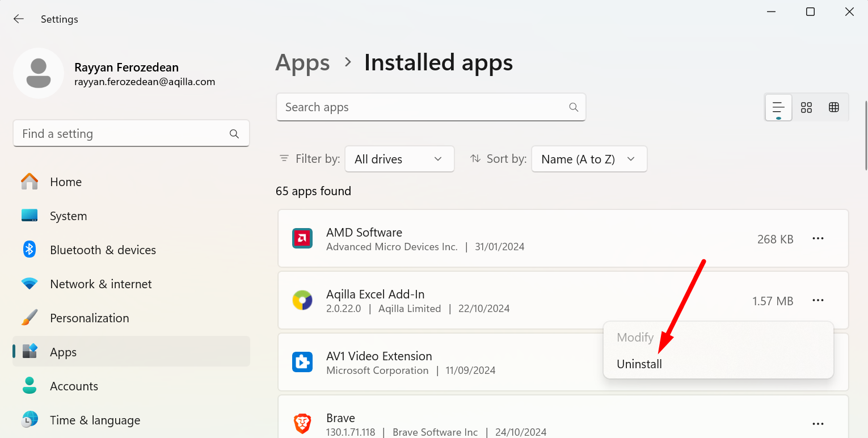Open the Filter by All drives dropdown
Image resolution: width=868 pixels, height=438 pixels.
click(399, 159)
